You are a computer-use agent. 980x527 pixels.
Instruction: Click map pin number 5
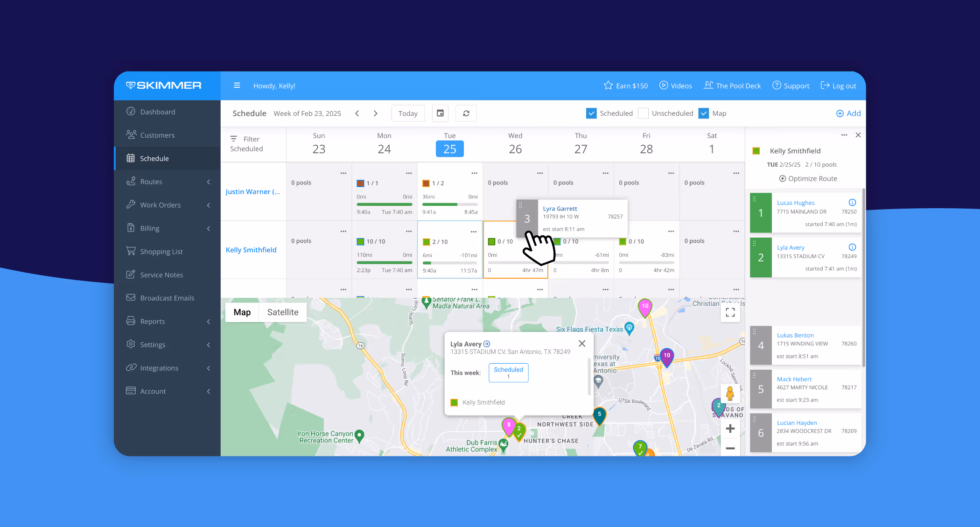point(600,415)
